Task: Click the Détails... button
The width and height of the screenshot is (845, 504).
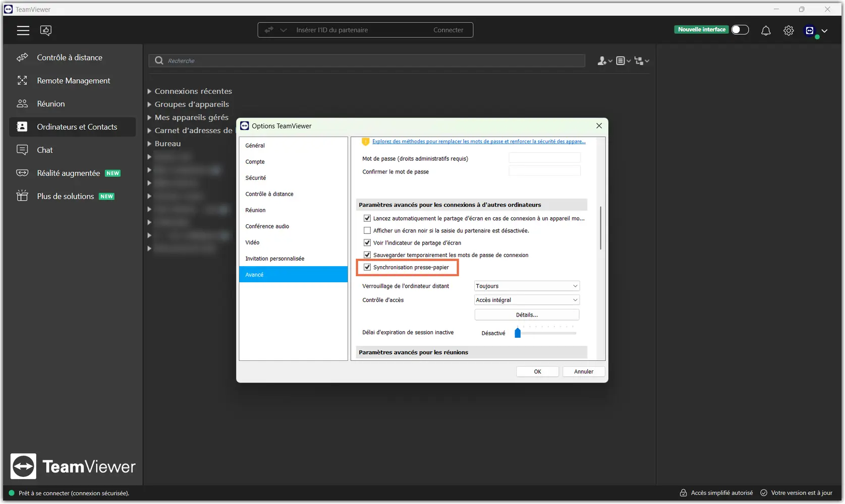Action: point(527,314)
